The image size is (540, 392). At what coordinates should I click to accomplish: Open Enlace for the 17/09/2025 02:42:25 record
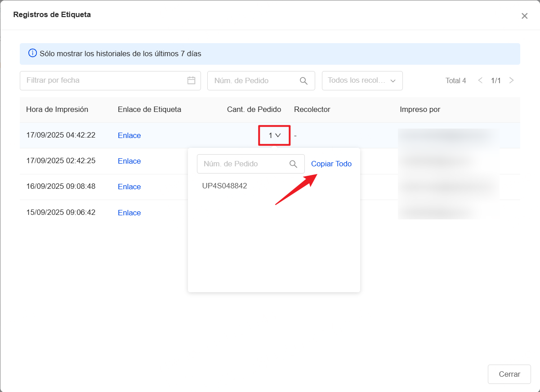[129, 161]
